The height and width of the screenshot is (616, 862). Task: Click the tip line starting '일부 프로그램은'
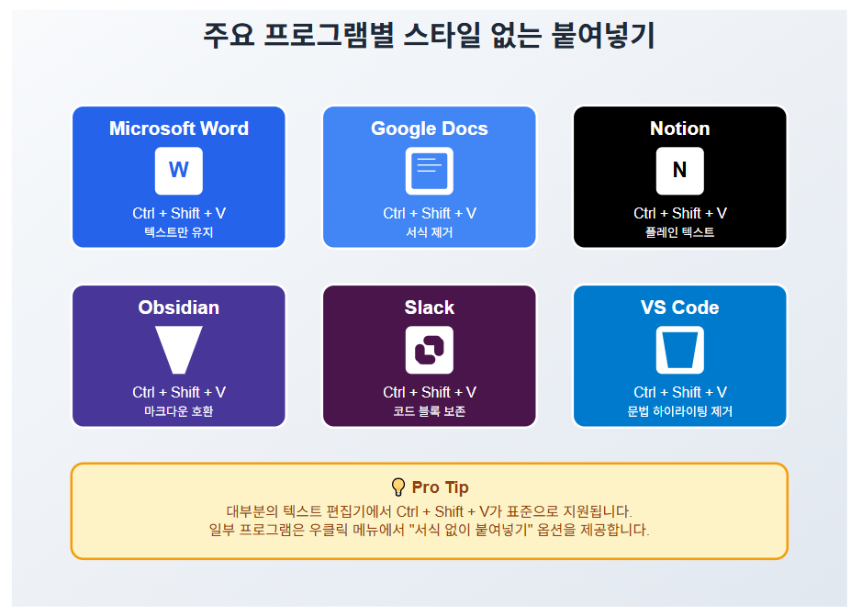click(x=430, y=531)
